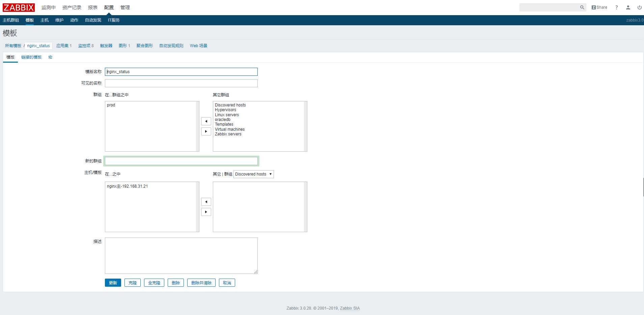The image size is (644, 315).
Task: Go to 维护 submenu item
Action: click(59, 20)
